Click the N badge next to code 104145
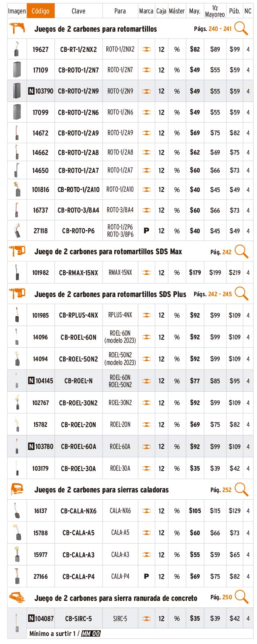This screenshot has width=257, height=644. pyautogui.click(x=31, y=381)
